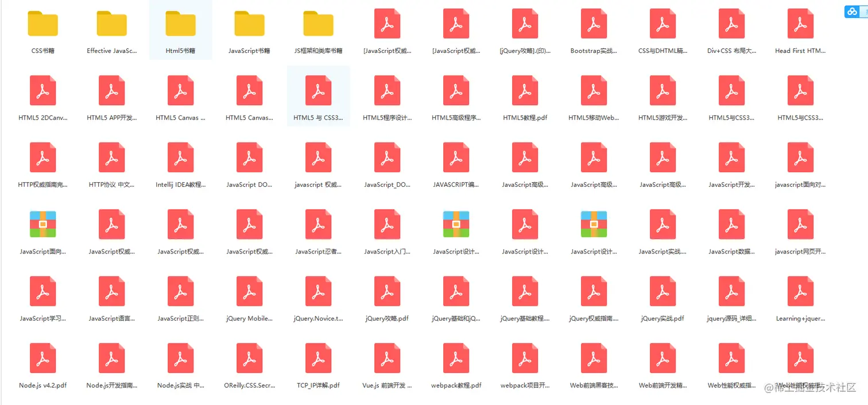
Task: Click the 'Node.js开发指南...' file name
Action: pyautogui.click(x=112, y=385)
